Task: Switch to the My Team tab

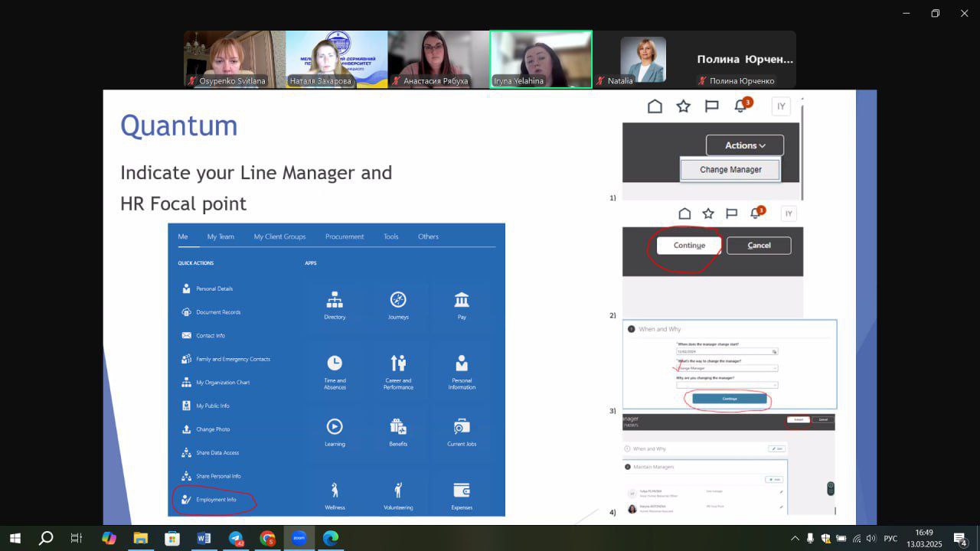Action: click(x=220, y=236)
